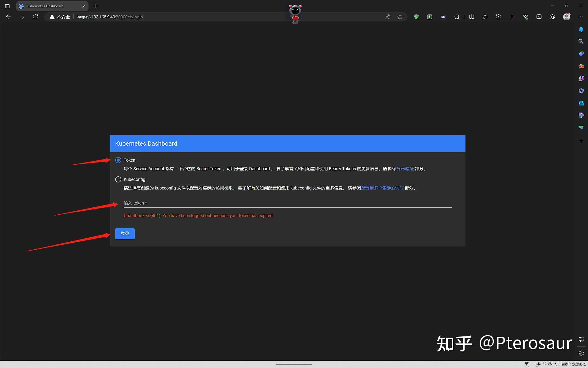
Task: Select the Kubeconfig radio button
Action: 118,179
